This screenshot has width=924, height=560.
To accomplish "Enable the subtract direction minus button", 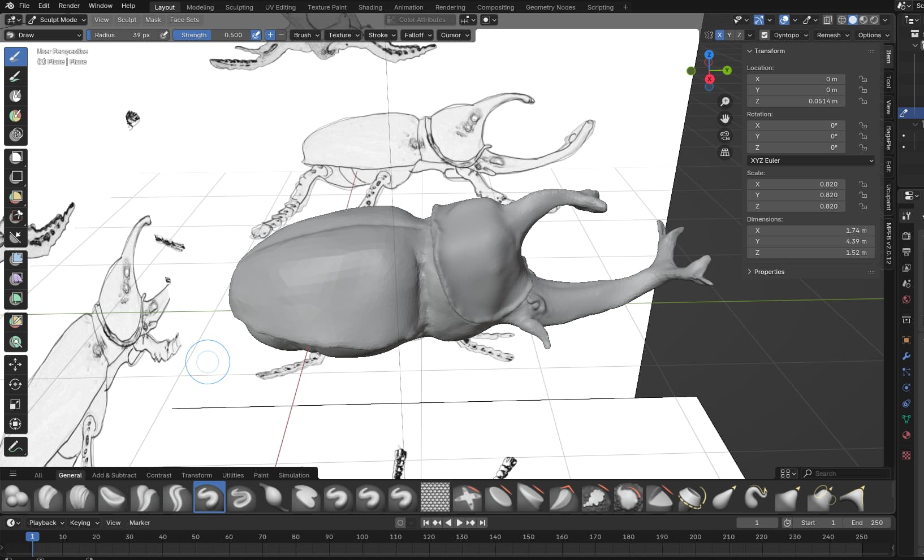I will click(281, 35).
